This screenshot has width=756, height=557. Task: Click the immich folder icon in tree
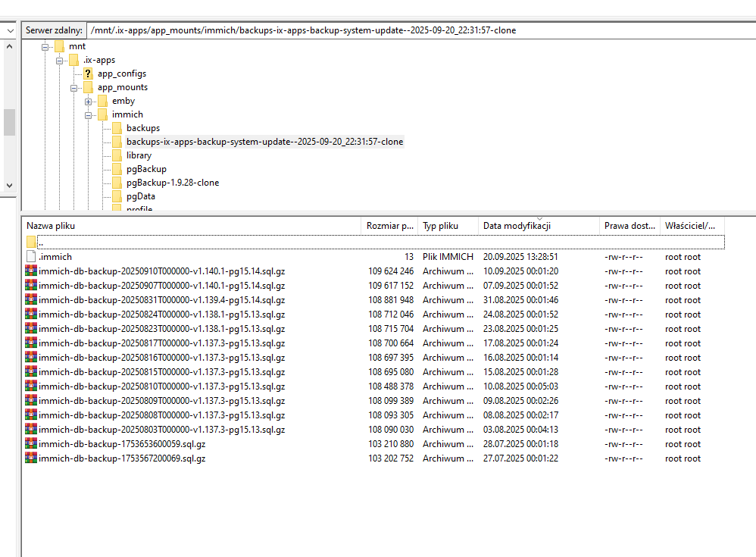click(x=103, y=114)
